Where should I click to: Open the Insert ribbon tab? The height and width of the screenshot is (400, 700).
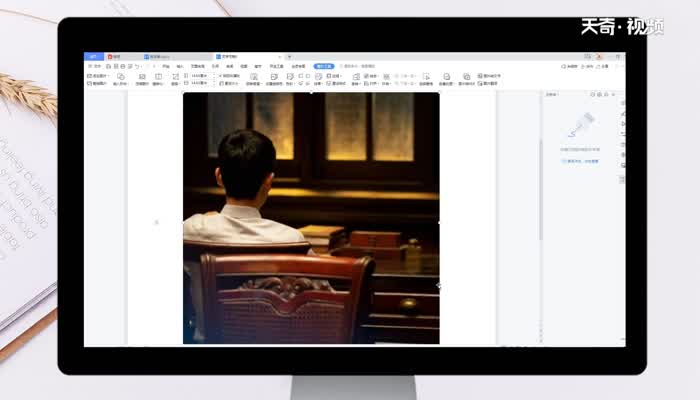coord(180,67)
